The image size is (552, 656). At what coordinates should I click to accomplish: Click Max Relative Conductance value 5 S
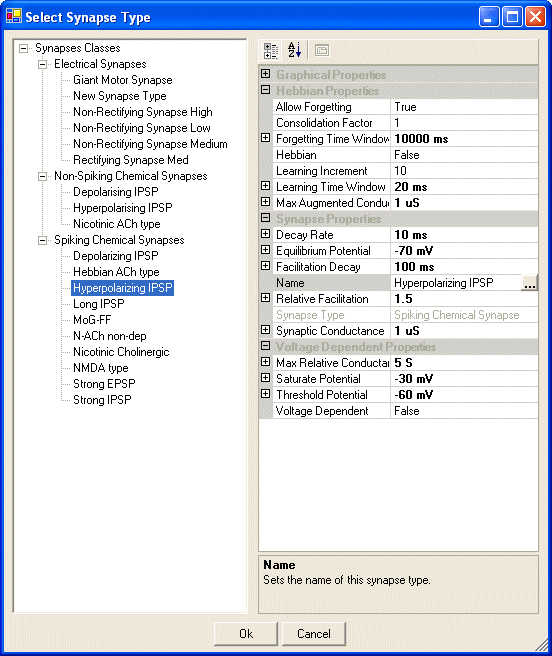click(465, 363)
